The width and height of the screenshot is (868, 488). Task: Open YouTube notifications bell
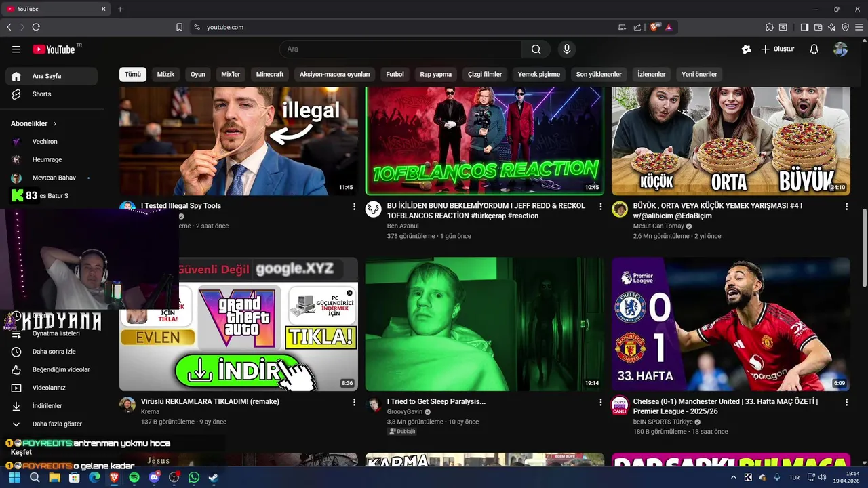pos(814,49)
